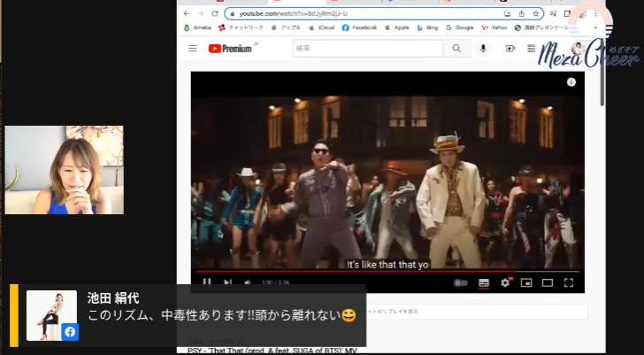Open the browser three-dot menu
644x355 pixels.
595,14
